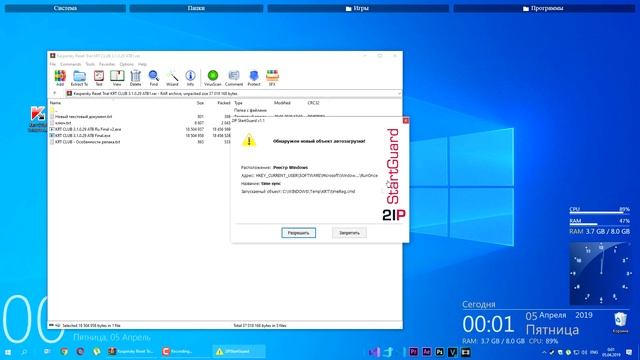Image resolution: width=640 pixels, height=360 pixels.
Task: Click the Windows Start button
Action: (x=8, y=352)
